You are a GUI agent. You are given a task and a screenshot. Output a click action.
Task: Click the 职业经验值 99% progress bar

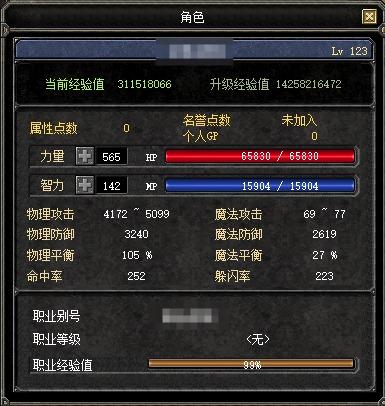(x=251, y=364)
